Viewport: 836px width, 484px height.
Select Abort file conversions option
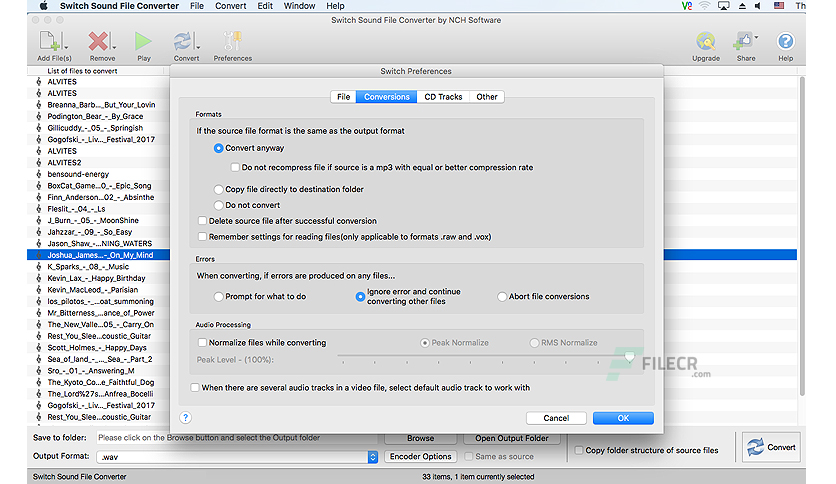502,296
